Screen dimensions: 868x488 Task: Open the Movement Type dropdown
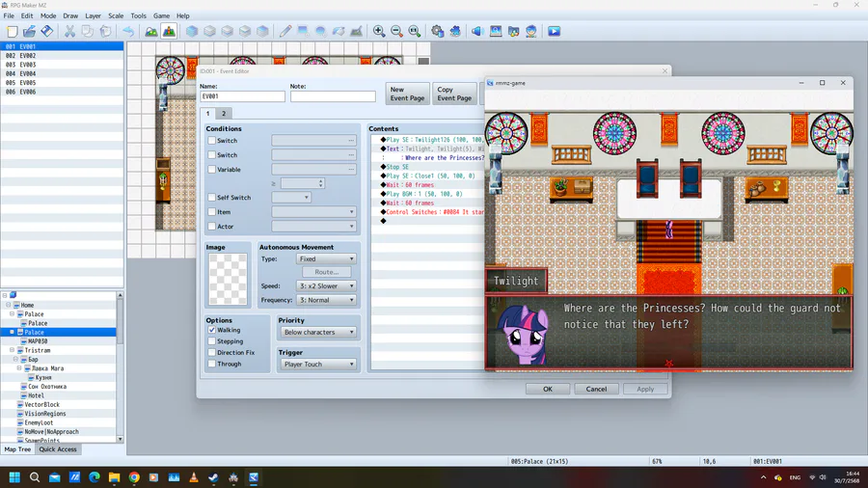pos(326,258)
